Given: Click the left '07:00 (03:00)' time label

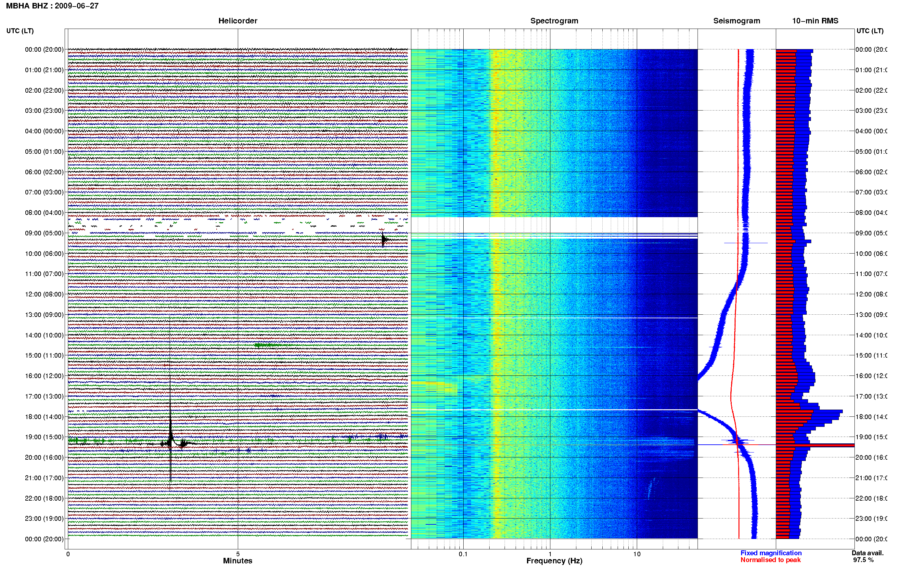Looking at the screenshot, I should click(x=44, y=192).
